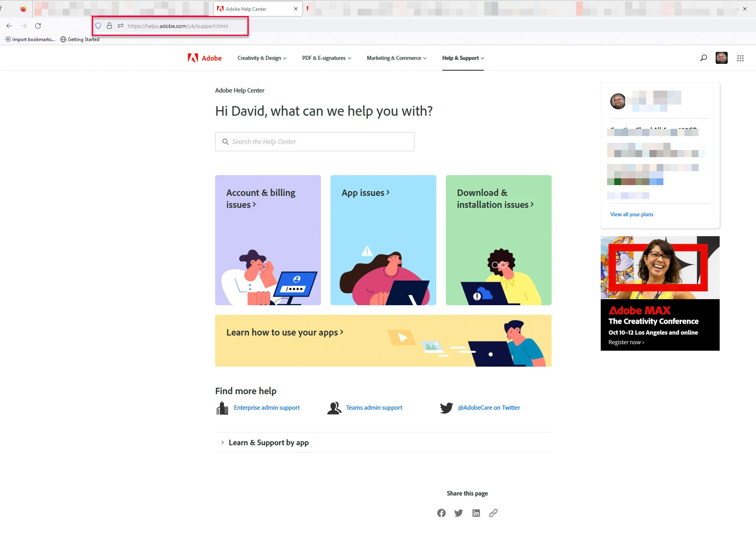
Task: Click the browser forward arrow
Action: click(24, 26)
